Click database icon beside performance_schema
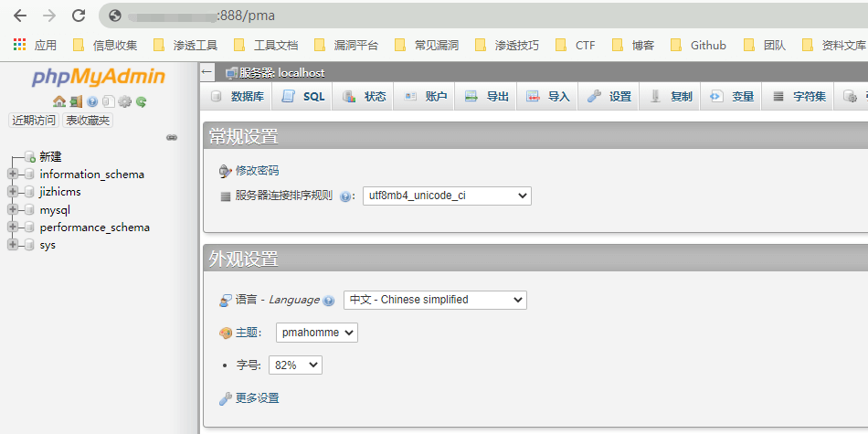 pyautogui.click(x=30, y=228)
